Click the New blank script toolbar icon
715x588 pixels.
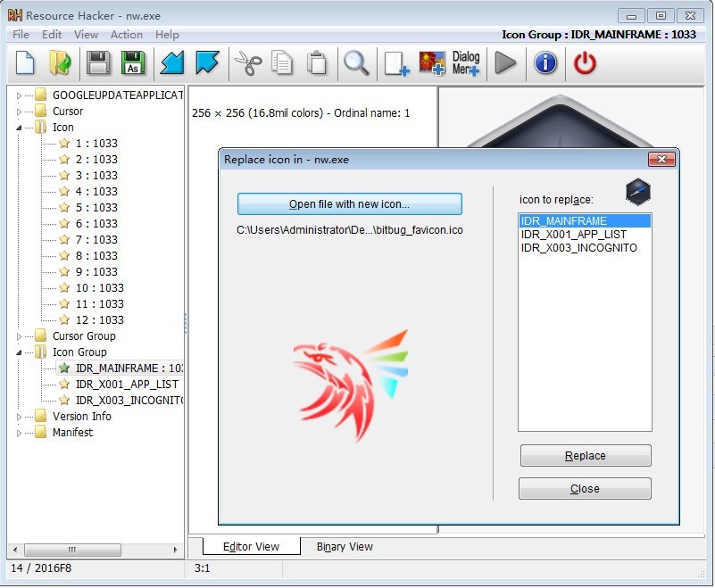25,63
